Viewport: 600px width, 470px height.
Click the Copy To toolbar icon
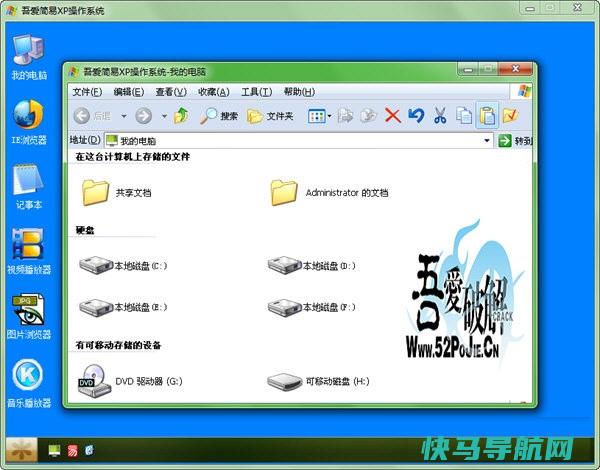(368, 116)
